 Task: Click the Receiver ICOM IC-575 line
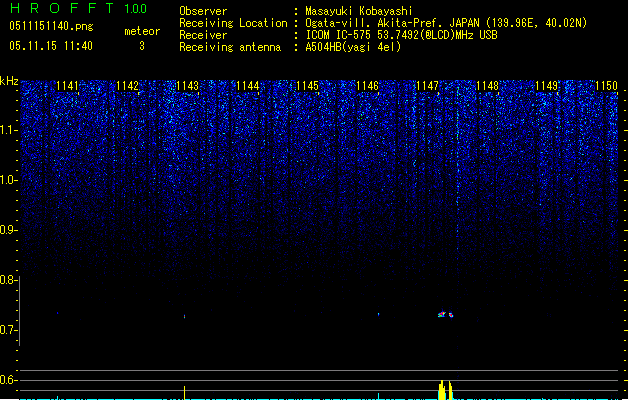pyautogui.click(x=401, y=35)
